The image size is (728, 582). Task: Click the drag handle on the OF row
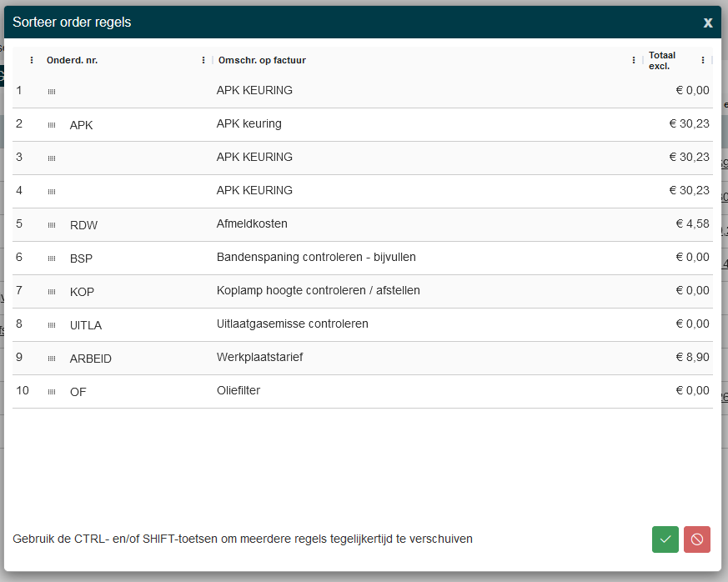pyautogui.click(x=52, y=392)
